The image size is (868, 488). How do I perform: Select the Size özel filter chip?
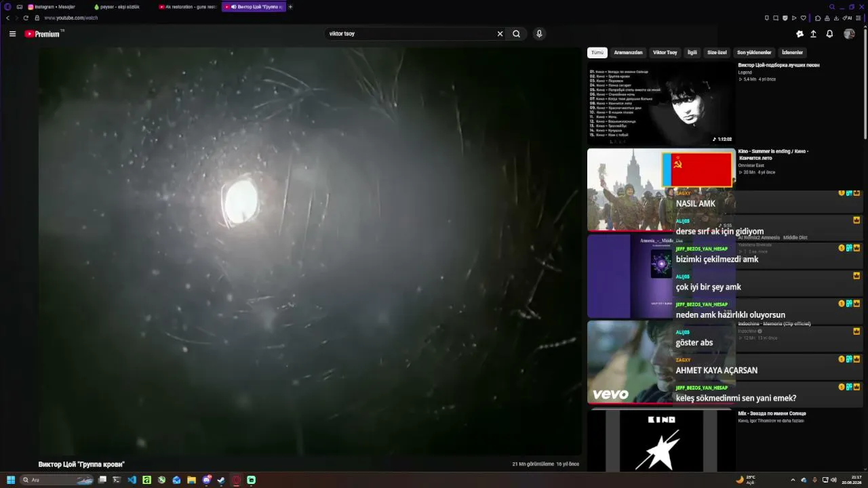717,52
